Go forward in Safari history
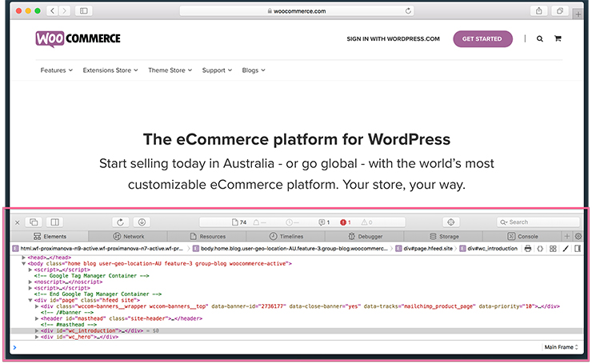The height and width of the screenshot is (364, 592). pyautogui.click(x=65, y=11)
